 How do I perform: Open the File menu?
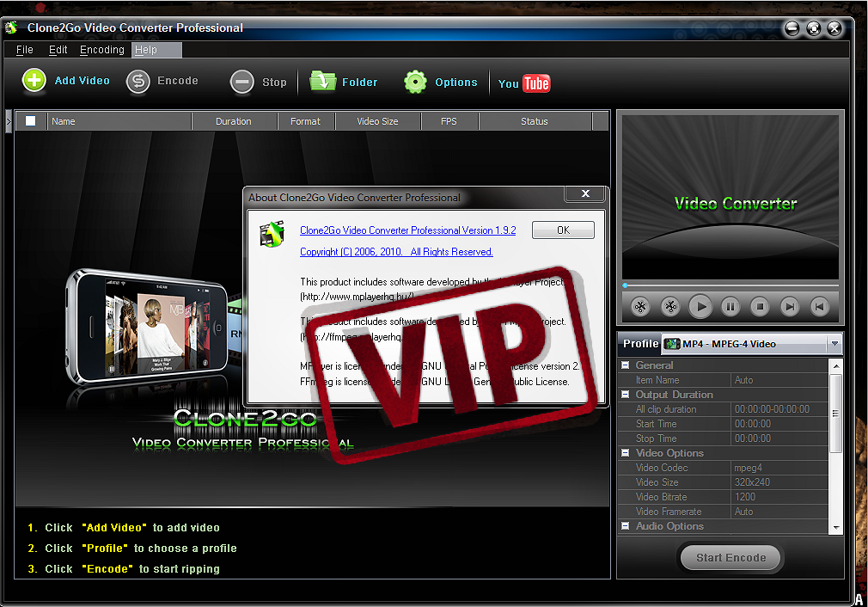[24, 50]
